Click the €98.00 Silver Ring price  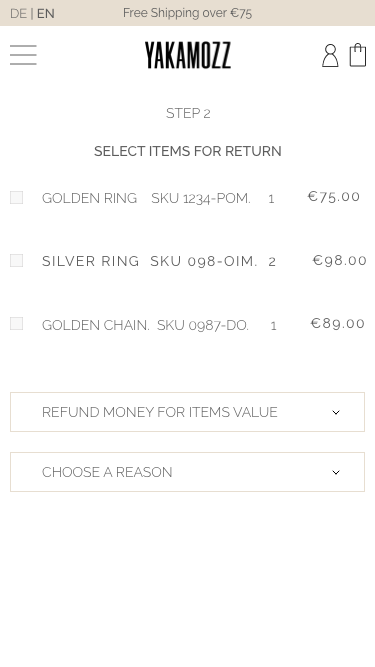340,260
